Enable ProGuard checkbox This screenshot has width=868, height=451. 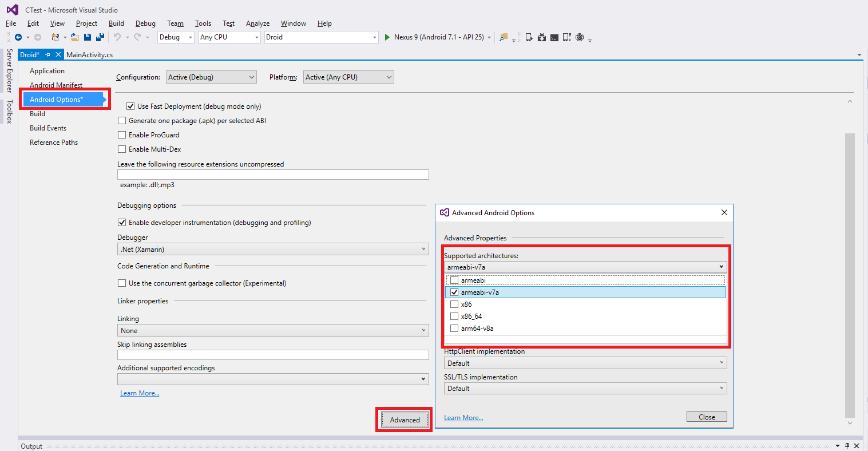click(x=122, y=135)
